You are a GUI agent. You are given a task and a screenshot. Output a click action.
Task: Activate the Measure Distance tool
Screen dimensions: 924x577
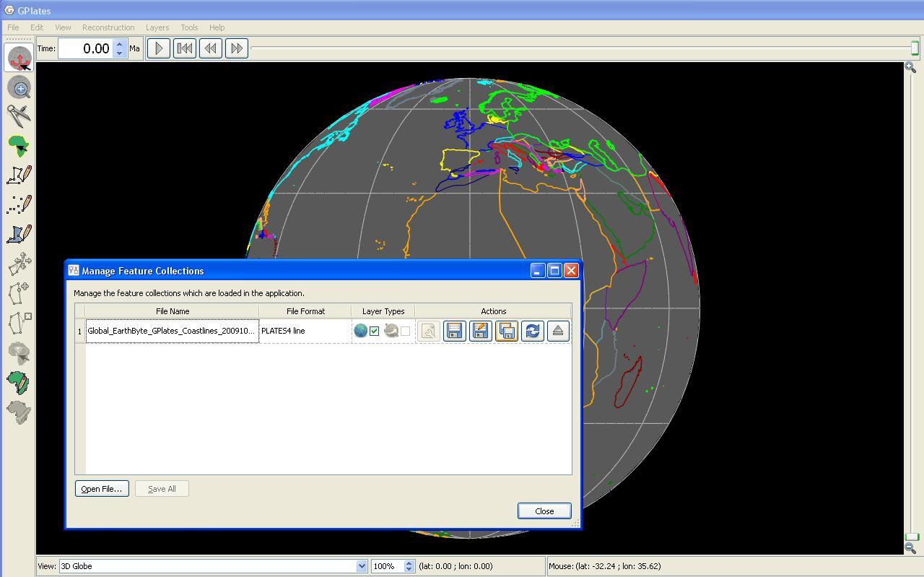(x=19, y=116)
